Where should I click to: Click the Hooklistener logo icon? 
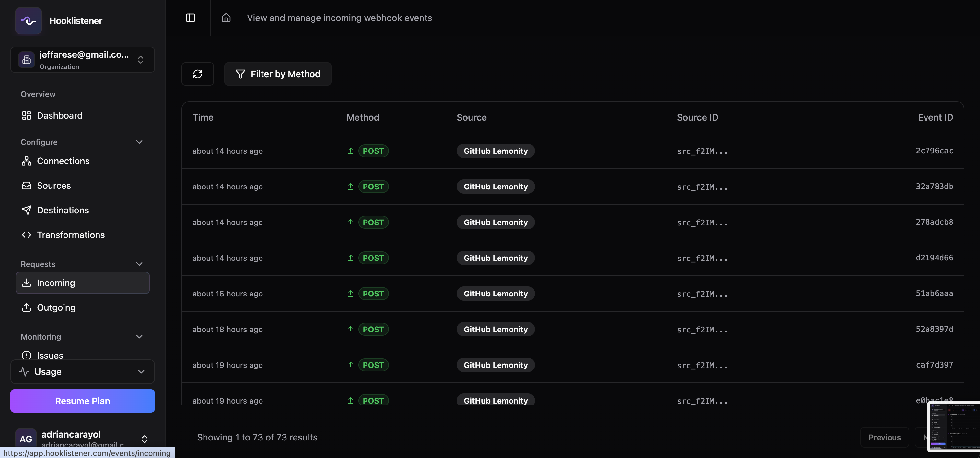pos(28,20)
